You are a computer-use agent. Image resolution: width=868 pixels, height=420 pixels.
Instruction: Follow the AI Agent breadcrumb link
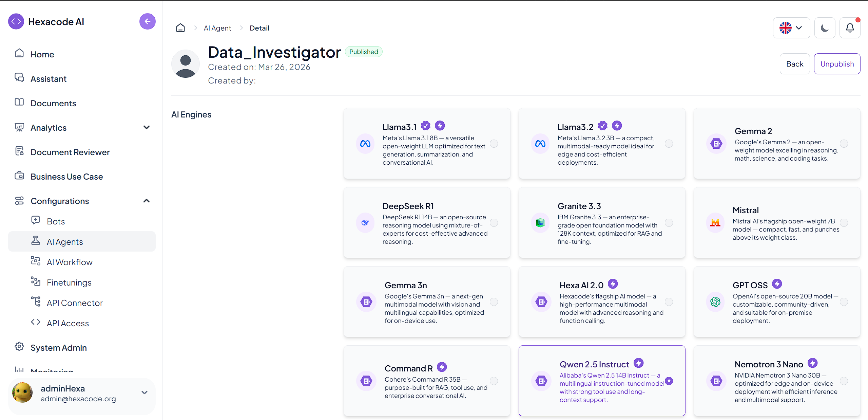(217, 28)
